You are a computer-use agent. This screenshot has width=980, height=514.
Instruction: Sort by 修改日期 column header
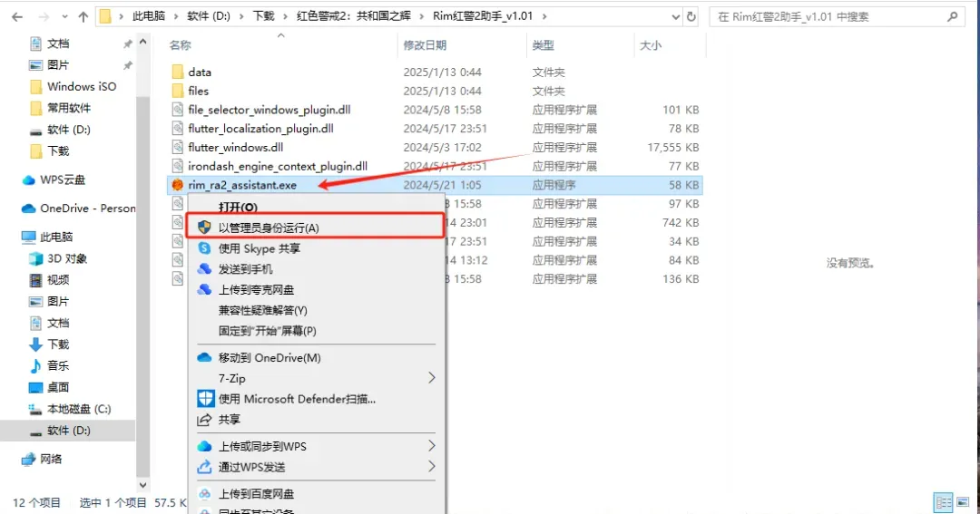[425, 45]
